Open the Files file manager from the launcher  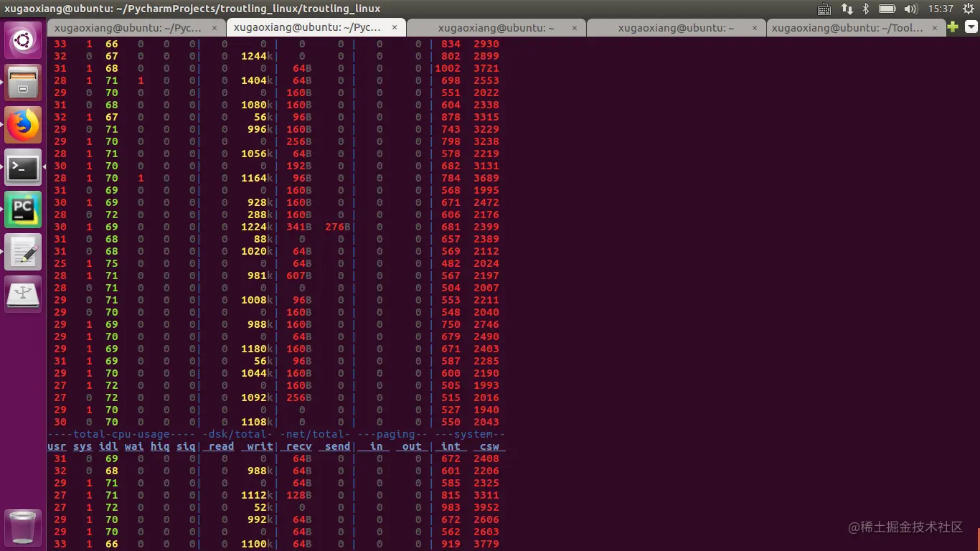pyautogui.click(x=22, y=81)
